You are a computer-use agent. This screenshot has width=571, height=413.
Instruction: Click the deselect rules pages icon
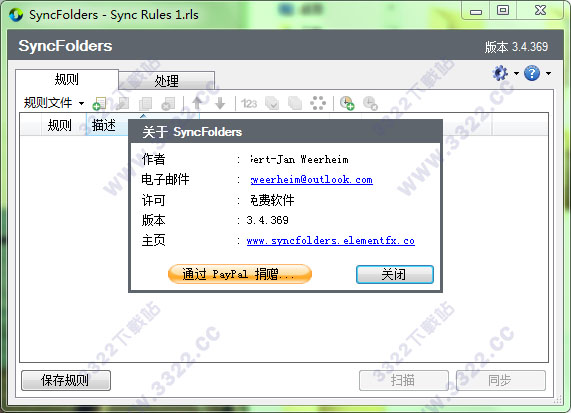tap(295, 103)
